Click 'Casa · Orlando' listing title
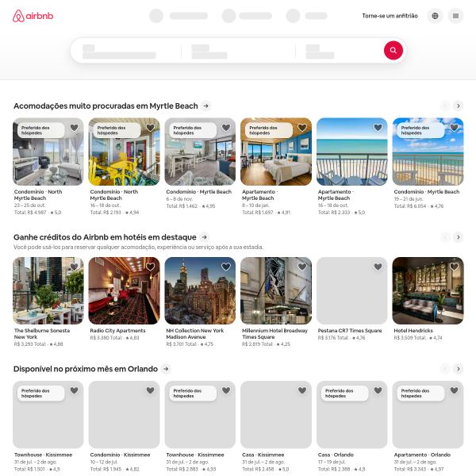 click(x=336, y=455)
